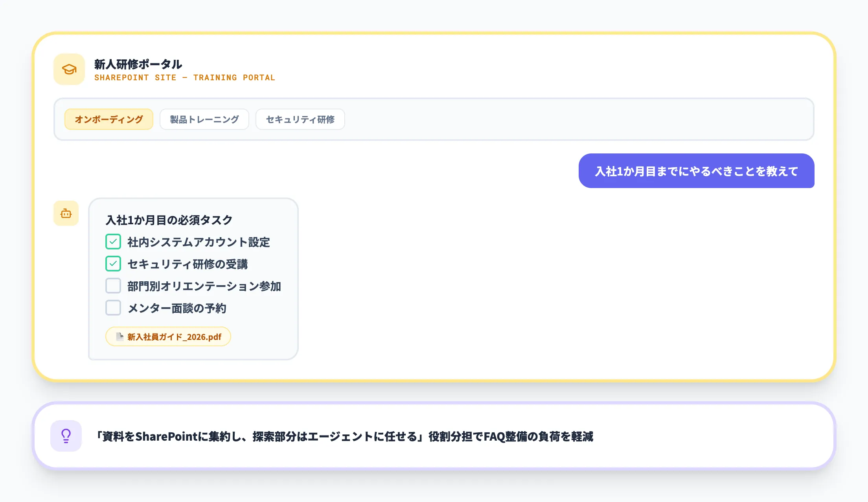The height and width of the screenshot is (502, 868).
Task: Check the 部門別オリエンテーション参加 task
Action: click(x=113, y=286)
